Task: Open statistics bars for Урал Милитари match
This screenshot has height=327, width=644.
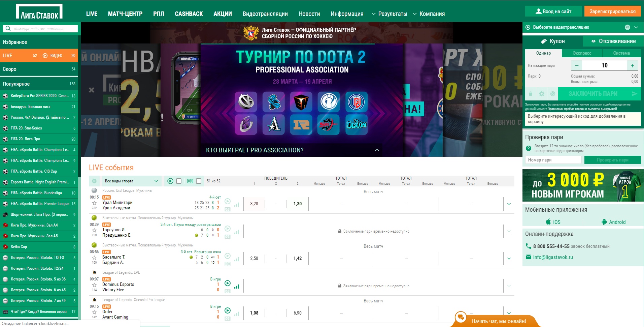Action: tap(237, 204)
